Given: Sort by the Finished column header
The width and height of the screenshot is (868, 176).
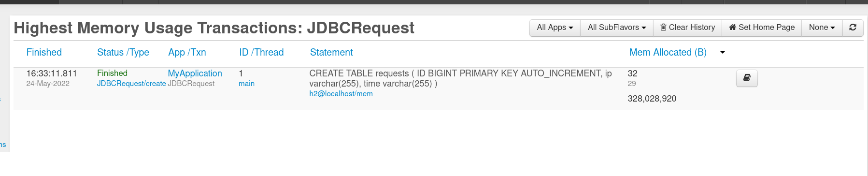Looking at the screenshot, I should (x=44, y=52).
